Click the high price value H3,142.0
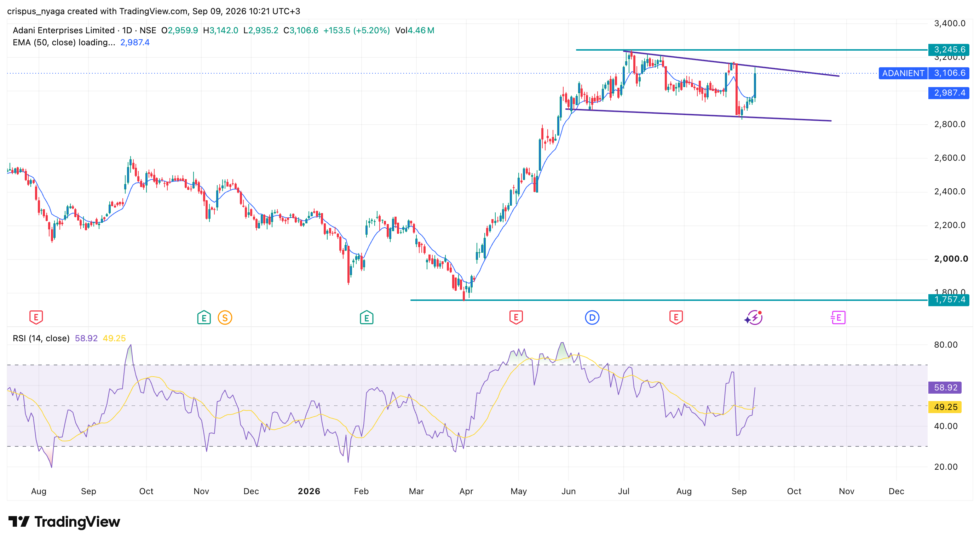 coord(220,30)
